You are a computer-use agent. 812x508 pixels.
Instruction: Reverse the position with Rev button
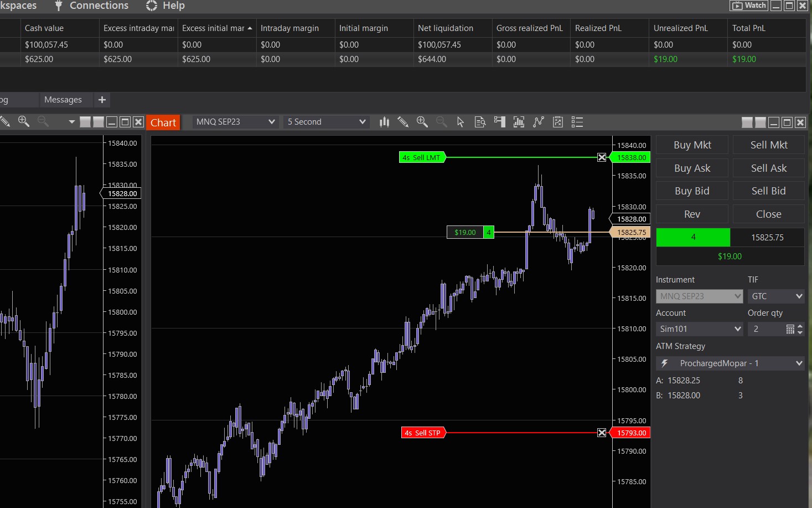(x=692, y=214)
